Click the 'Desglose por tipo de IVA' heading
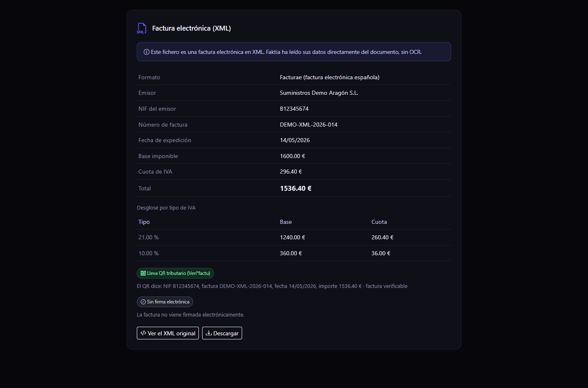 coord(166,208)
